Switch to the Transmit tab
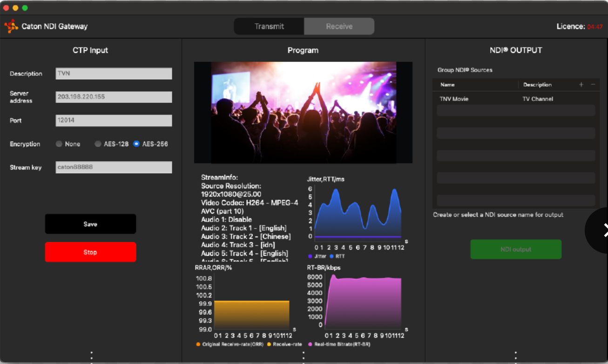 269,27
